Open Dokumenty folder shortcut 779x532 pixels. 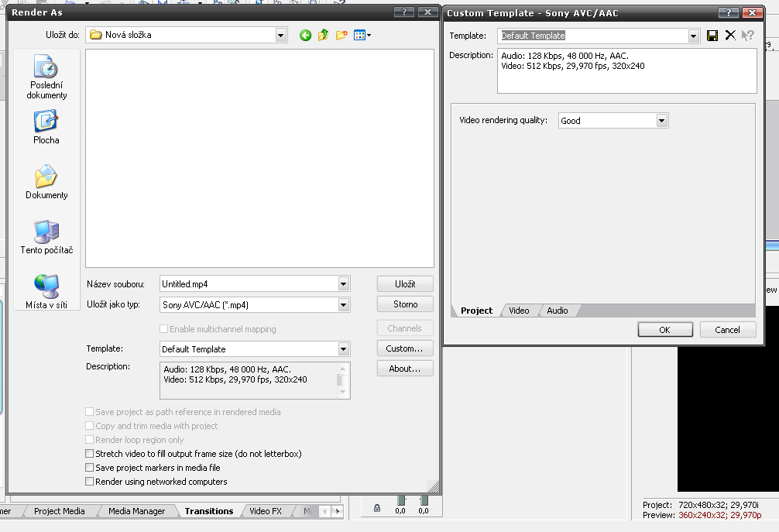coord(46,182)
